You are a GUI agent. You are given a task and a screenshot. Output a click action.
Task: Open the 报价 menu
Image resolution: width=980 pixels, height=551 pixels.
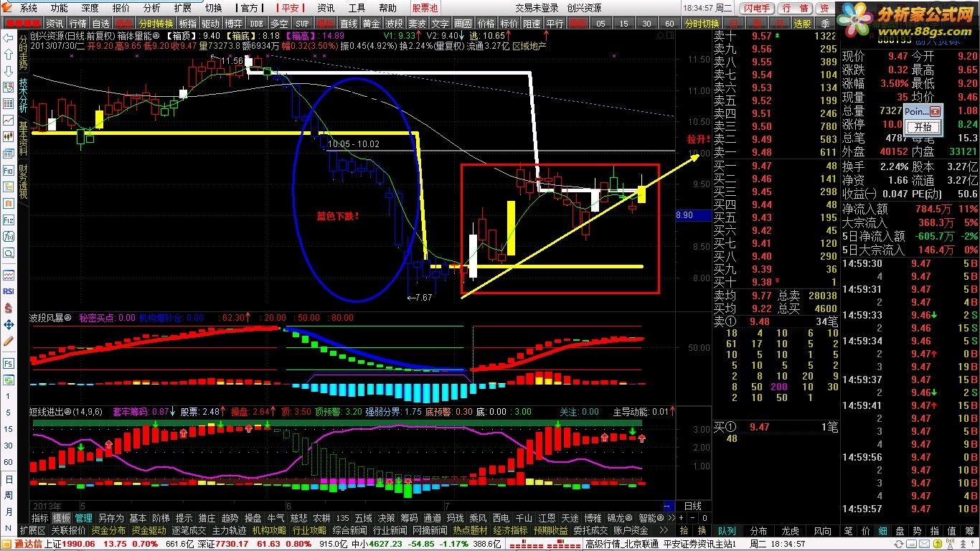(x=121, y=8)
